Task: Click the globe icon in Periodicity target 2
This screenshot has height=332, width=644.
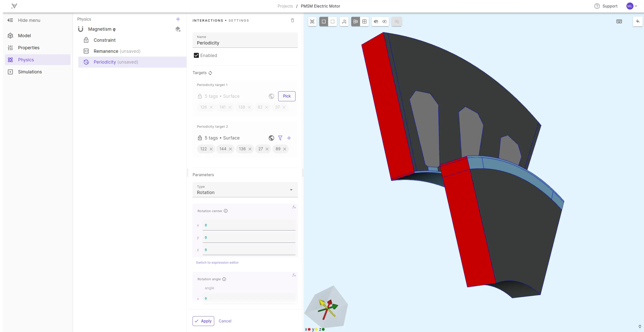Action: point(271,138)
